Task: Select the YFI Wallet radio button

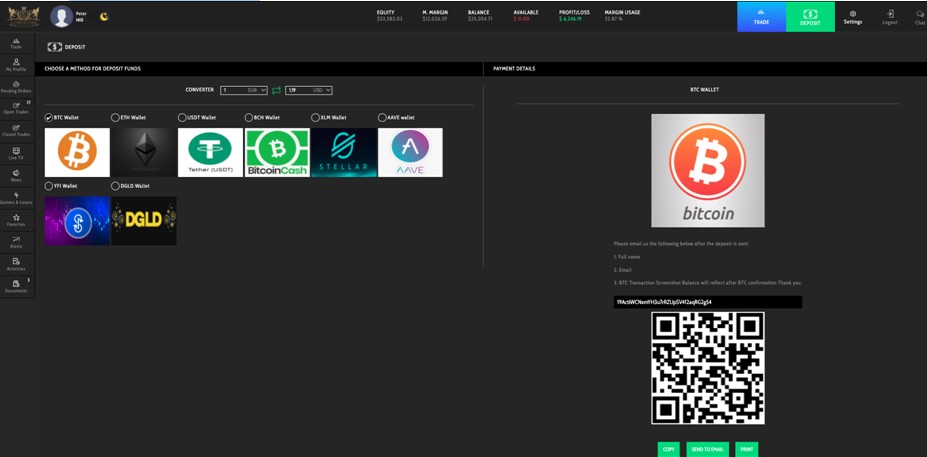Action: pos(48,186)
